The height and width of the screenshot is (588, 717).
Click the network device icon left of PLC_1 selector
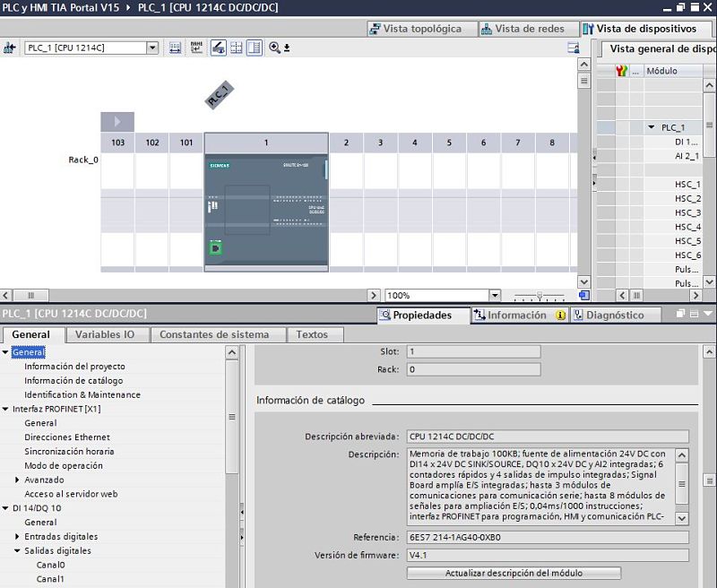click(10, 48)
